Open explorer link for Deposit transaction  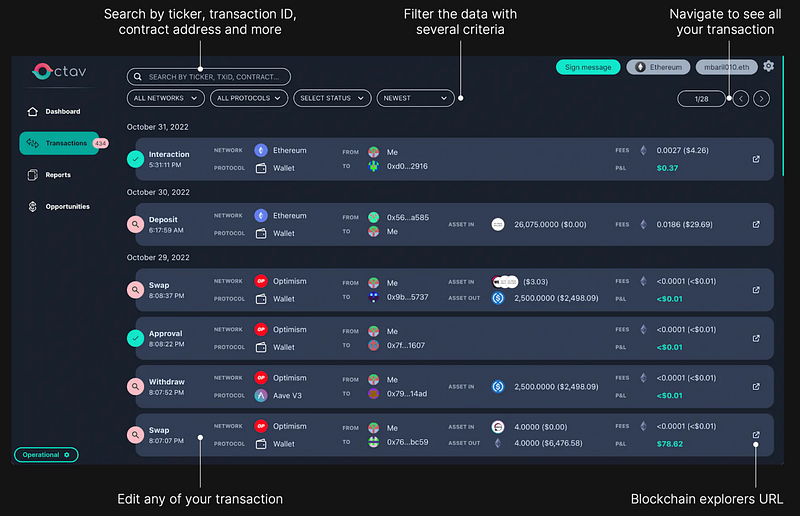pyautogui.click(x=756, y=224)
